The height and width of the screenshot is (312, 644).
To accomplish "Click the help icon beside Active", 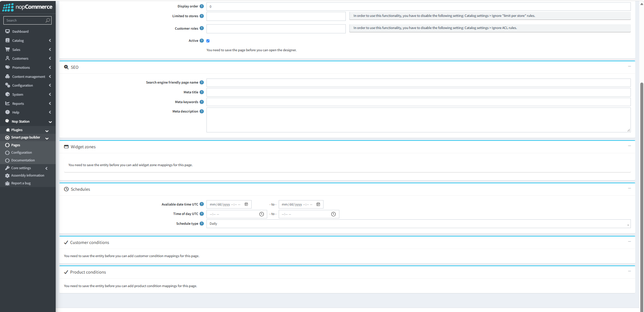I will click(x=202, y=41).
